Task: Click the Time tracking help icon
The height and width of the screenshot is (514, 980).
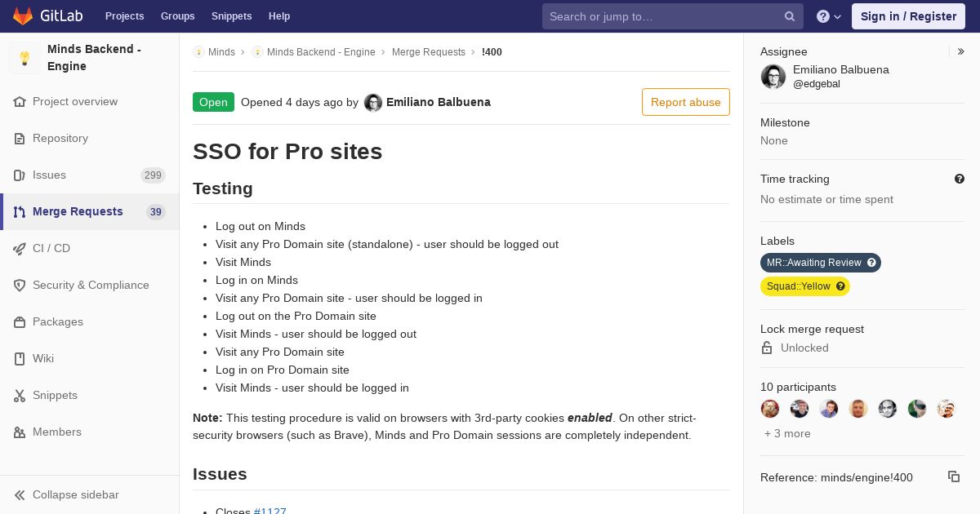Action: click(x=960, y=179)
